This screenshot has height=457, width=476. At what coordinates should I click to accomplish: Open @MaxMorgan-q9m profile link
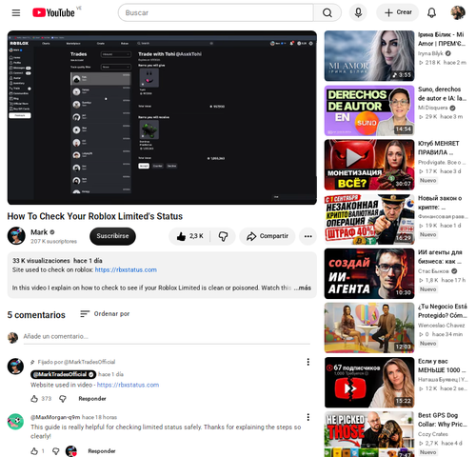coord(55,417)
